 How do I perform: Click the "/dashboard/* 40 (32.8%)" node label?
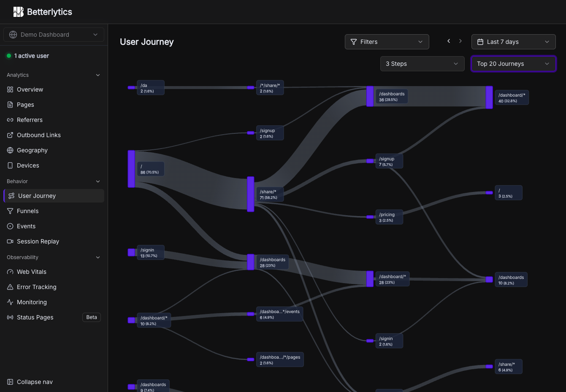pos(512,97)
